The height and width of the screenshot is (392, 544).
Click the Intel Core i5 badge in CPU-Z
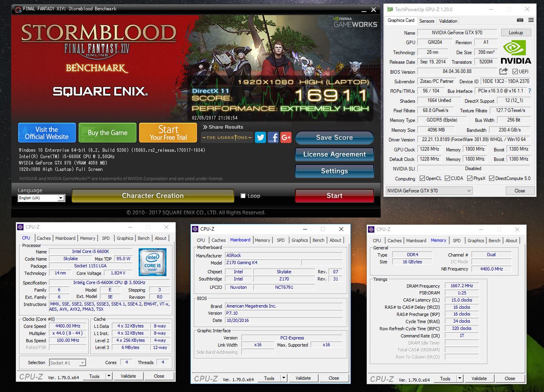153,262
